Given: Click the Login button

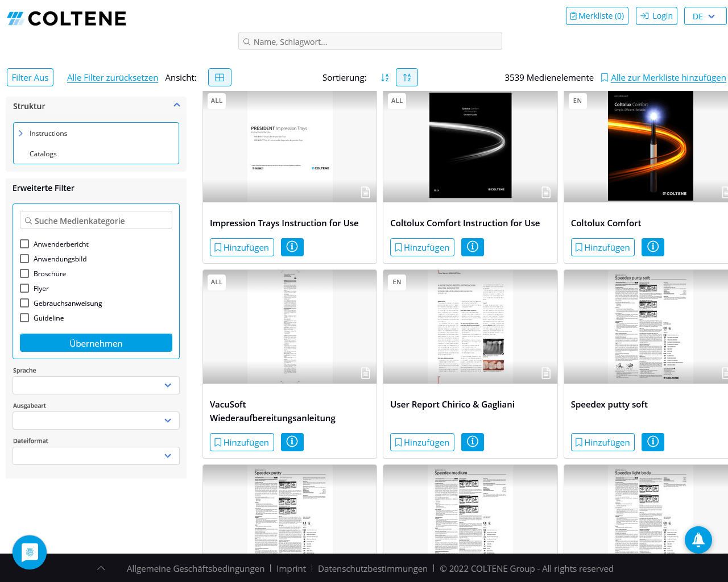Looking at the screenshot, I should click(x=656, y=16).
